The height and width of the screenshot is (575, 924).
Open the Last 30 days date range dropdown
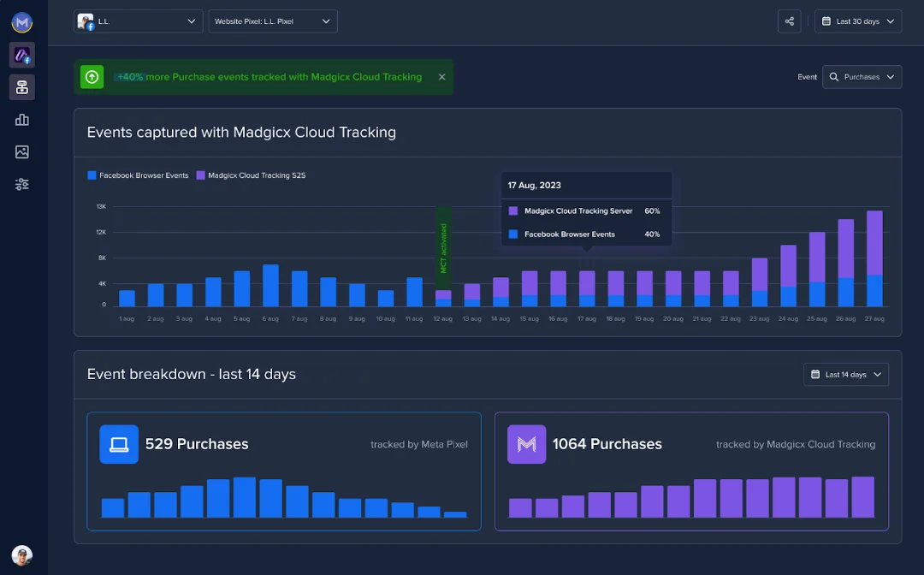click(x=858, y=21)
